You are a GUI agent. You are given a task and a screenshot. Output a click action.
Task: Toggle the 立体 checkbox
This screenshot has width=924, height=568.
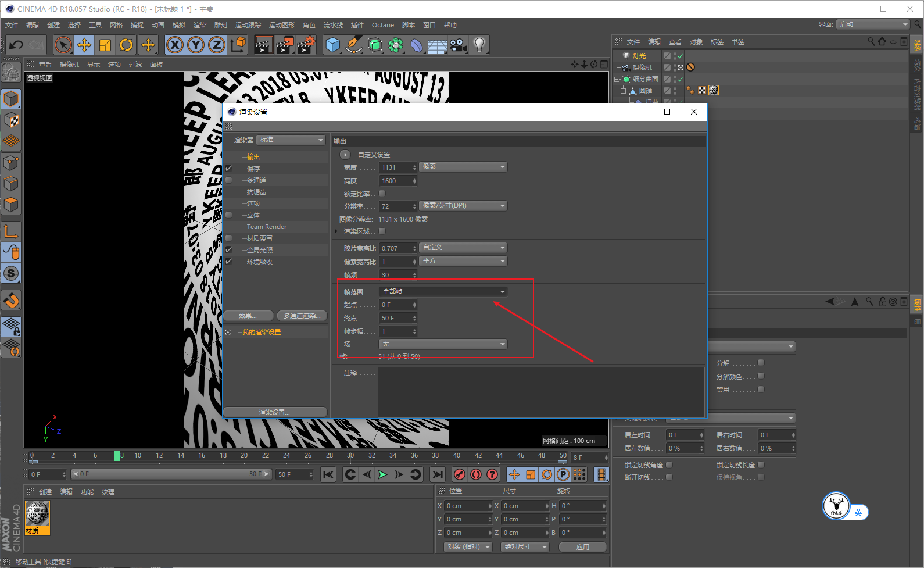pos(229,215)
